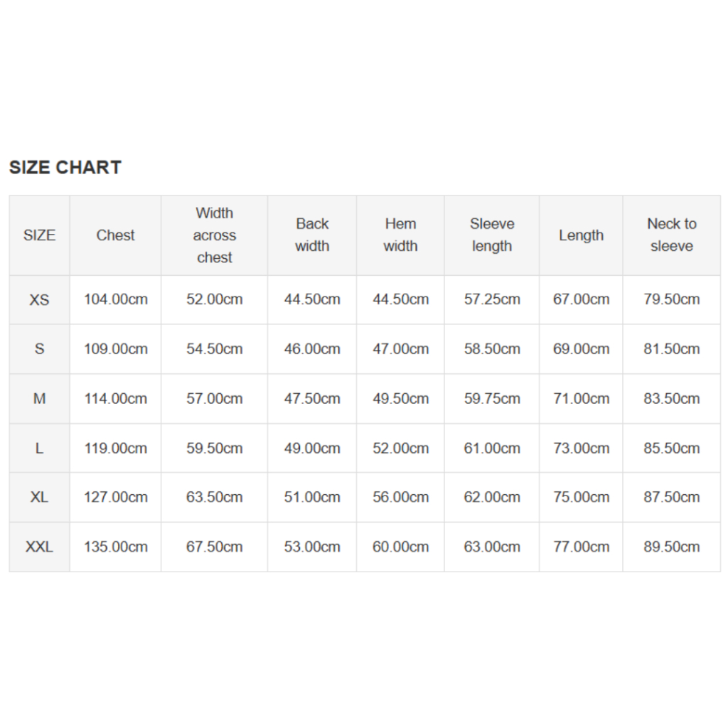The height and width of the screenshot is (728, 728).
Task: Click the M size row label
Action: coord(39,399)
